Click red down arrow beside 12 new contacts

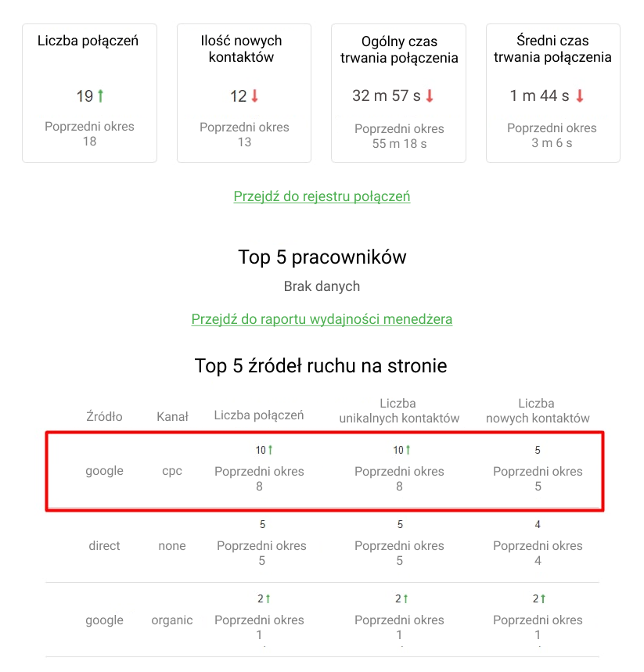[254, 95]
